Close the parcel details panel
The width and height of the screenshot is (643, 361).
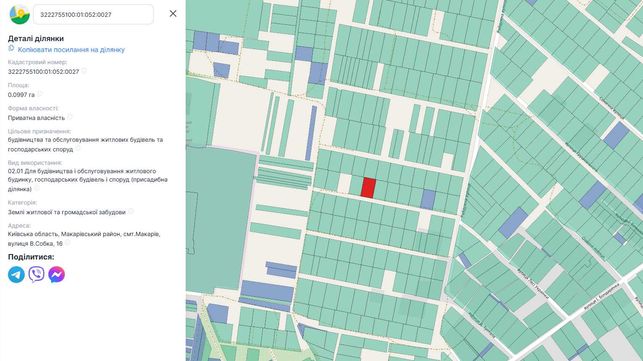173,14
